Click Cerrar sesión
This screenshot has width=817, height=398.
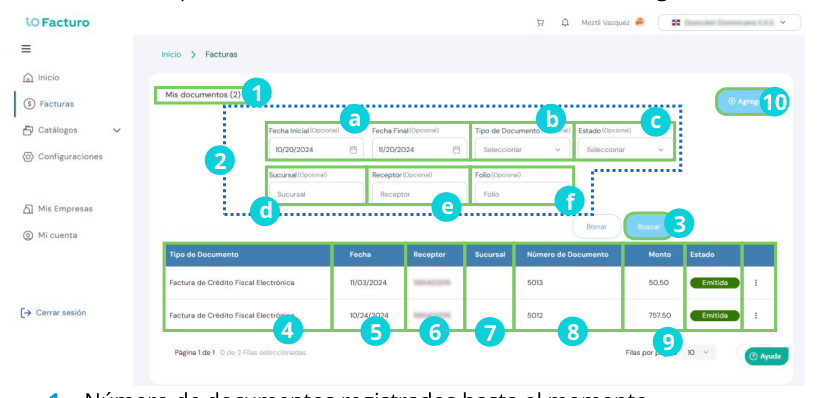pyautogui.click(x=61, y=313)
